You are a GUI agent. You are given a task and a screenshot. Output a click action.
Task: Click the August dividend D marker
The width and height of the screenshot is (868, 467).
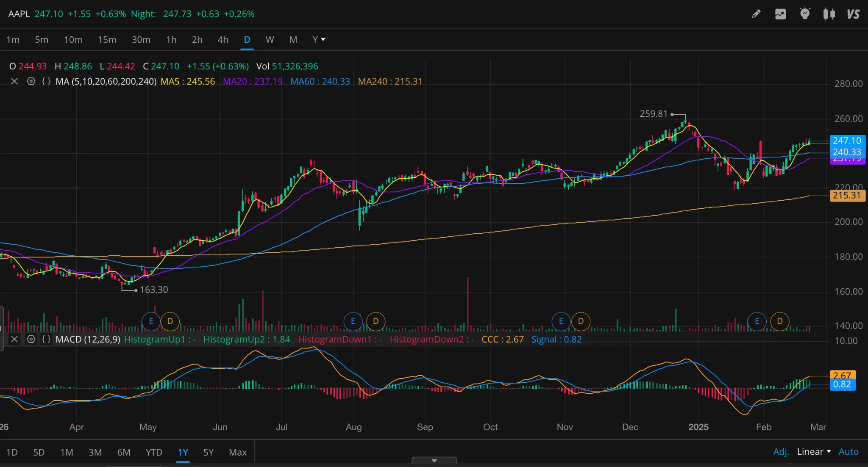coord(376,321)
